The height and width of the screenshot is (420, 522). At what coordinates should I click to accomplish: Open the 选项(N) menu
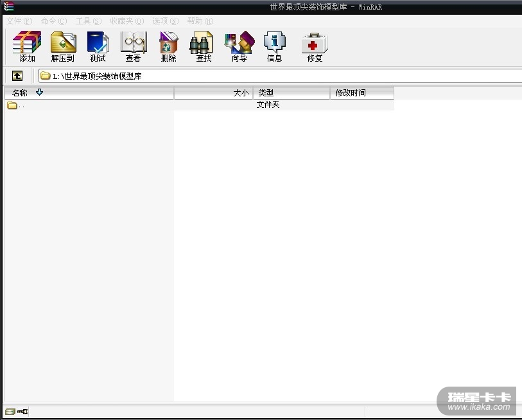pos(166,21)
